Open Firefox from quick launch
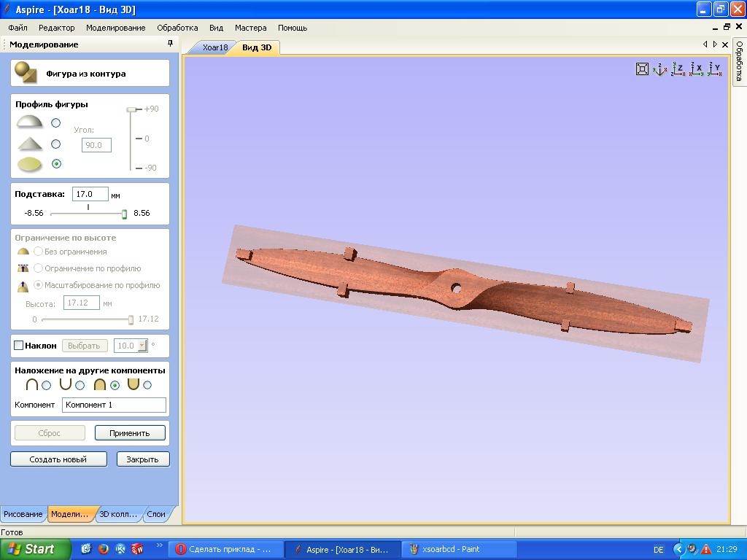This screenshot has height=560, width=747. pos(104,549)
